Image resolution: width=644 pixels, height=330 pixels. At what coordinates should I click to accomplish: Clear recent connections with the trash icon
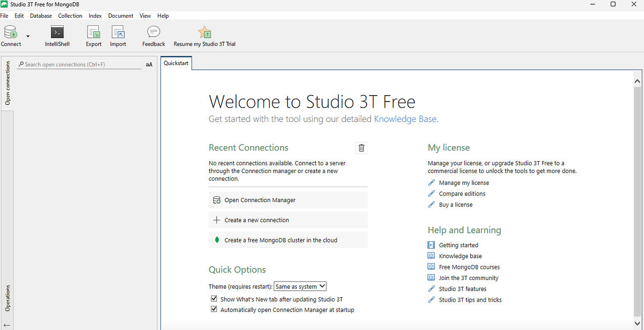point(361,147)
